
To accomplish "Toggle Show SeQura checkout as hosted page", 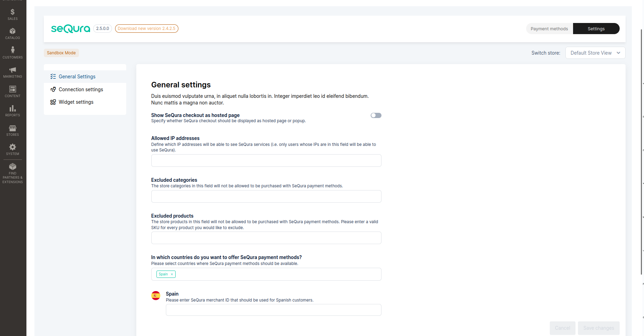I will tap(376, 115).
